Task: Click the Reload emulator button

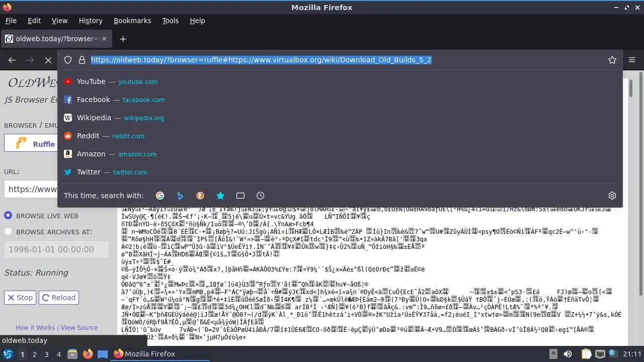Action: tap(59, 298)
